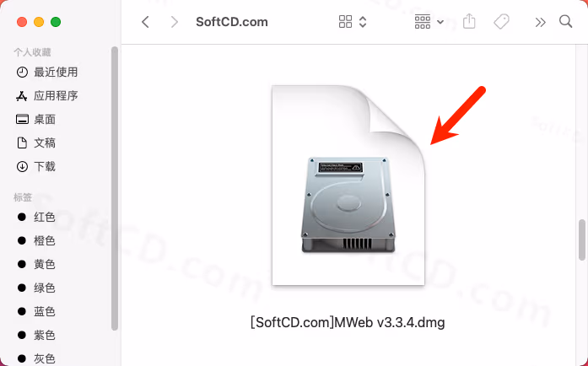The width and height of the screenshot is (588, 366).
Task: Open the Group By dropdown
Action: (429, 22)
